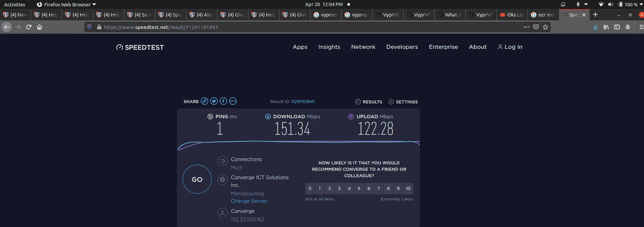
Task: Open accessibility menu in top bar
Action: (582, 4)
